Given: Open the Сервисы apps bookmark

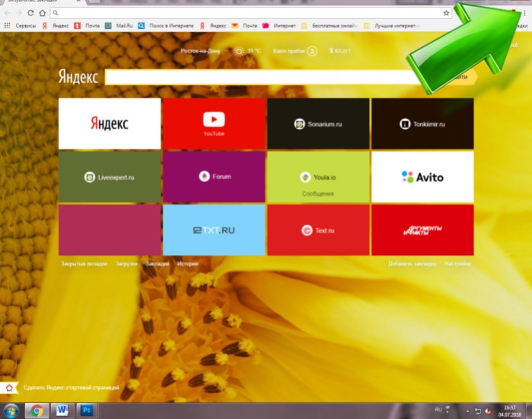Looking at the screenshot, I should pyautogui.click(x=20, y=25).
